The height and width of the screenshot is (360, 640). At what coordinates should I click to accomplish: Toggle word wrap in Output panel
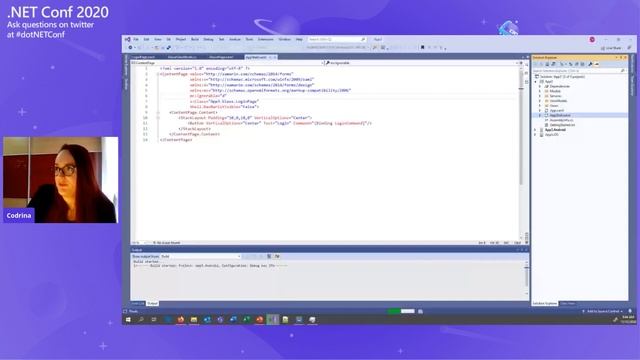click(277, 256)
